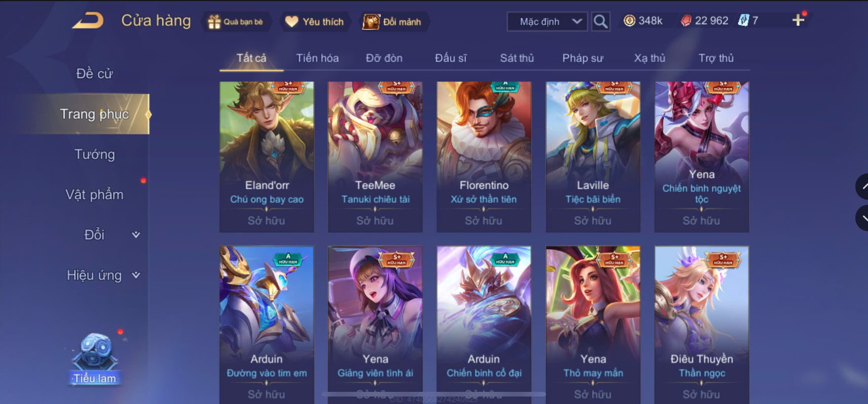Open the search magnifier icon
Viewport: 868px width, 404px height.
pyautogui.click(x=600, y=21)
